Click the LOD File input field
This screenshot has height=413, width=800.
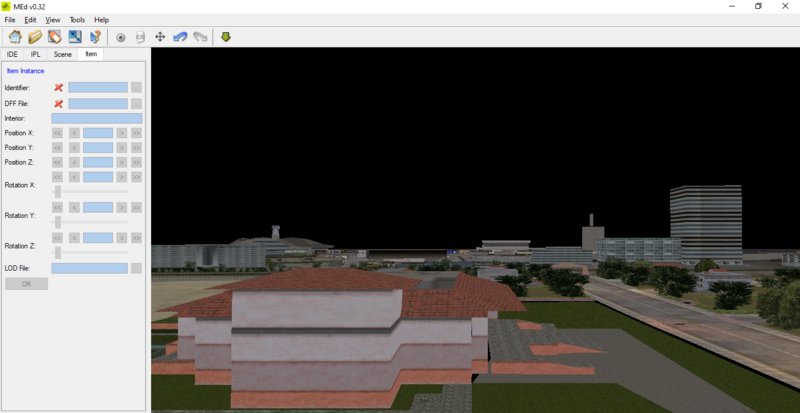[90, 269]
